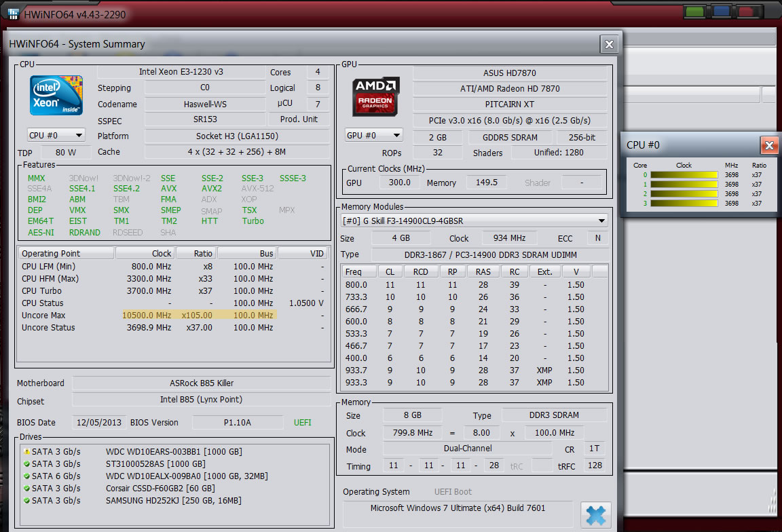The image size is (782, 532).
Task: Click the Intel Xeon logo
Action: tap(56, 95)
